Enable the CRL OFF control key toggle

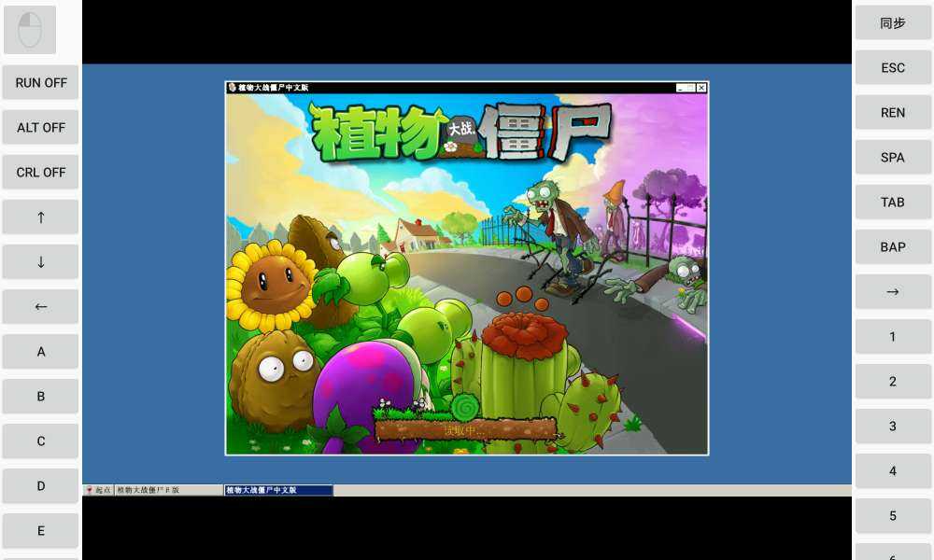click(x=41, y=172)
